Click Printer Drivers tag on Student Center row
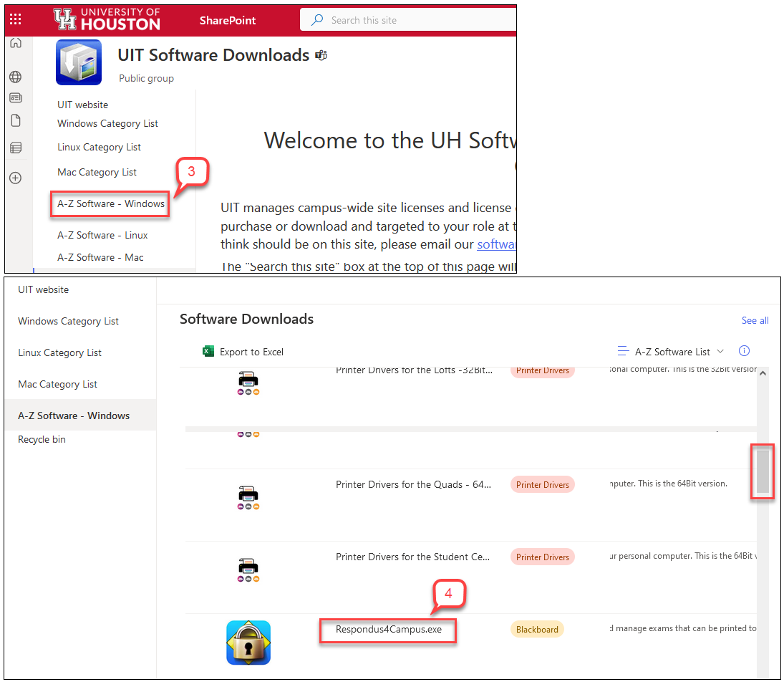 (543, 557)
